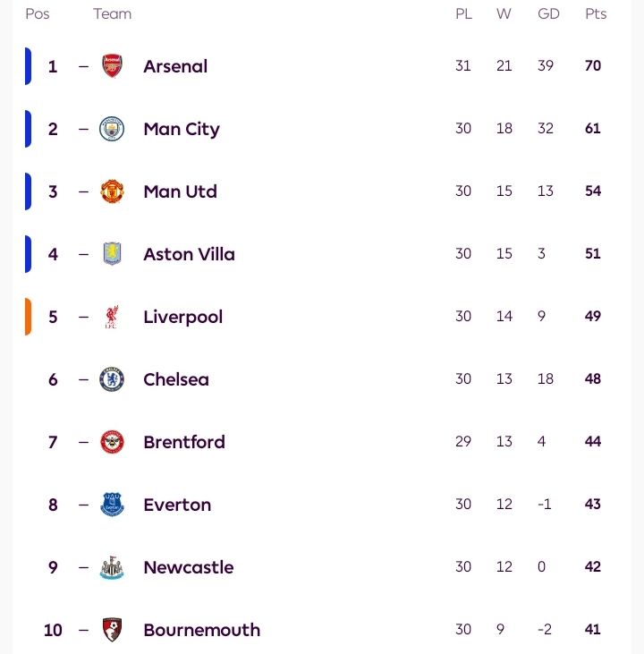Sort table by GD column header

coord(548,13)
